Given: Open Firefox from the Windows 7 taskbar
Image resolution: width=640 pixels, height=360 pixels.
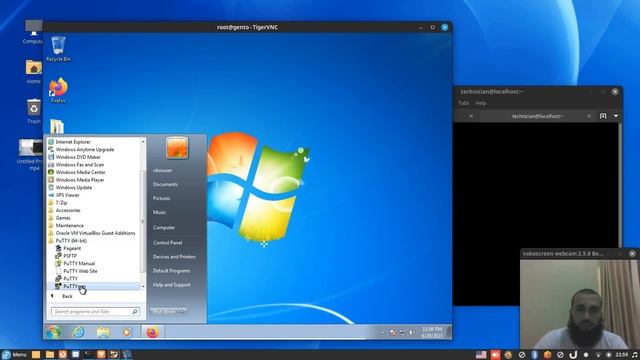Looking at the screenshot, I should 152,332.
